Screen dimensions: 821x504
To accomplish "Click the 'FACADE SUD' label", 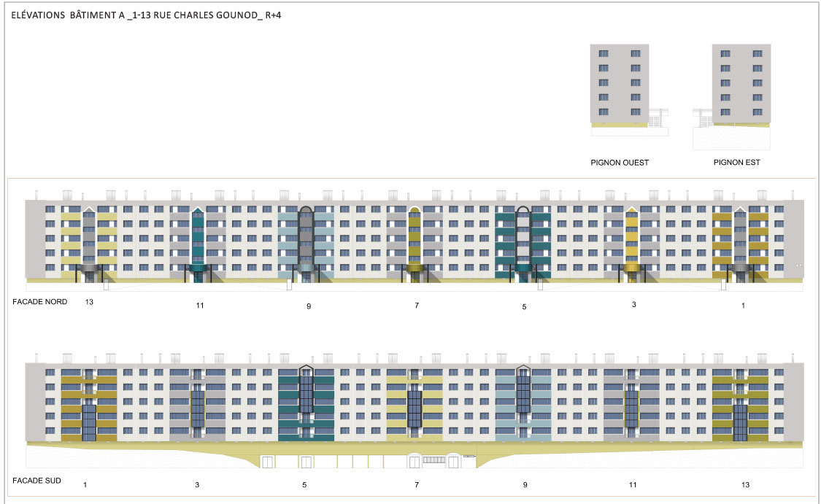I will pos(36,481).
